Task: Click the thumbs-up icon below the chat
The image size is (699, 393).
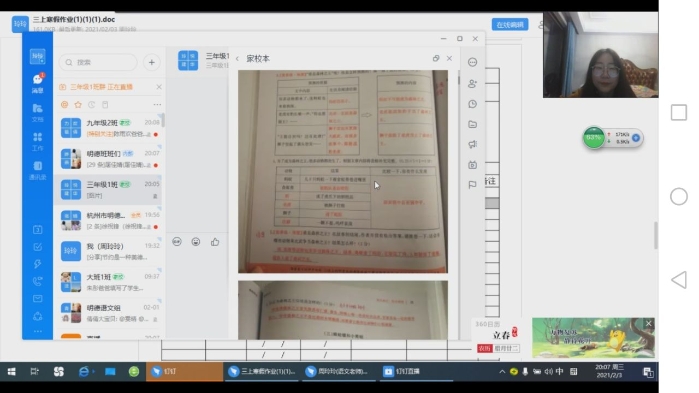Action: click(215, 242)
